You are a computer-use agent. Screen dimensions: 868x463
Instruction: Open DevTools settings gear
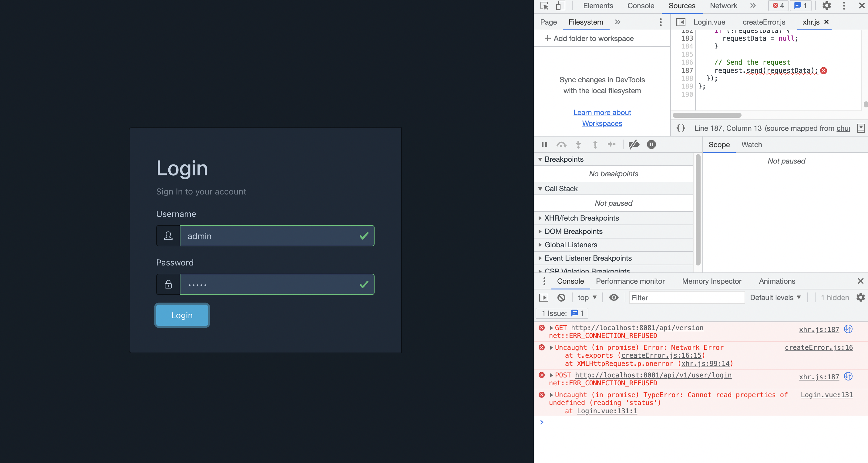click(826, 6)
